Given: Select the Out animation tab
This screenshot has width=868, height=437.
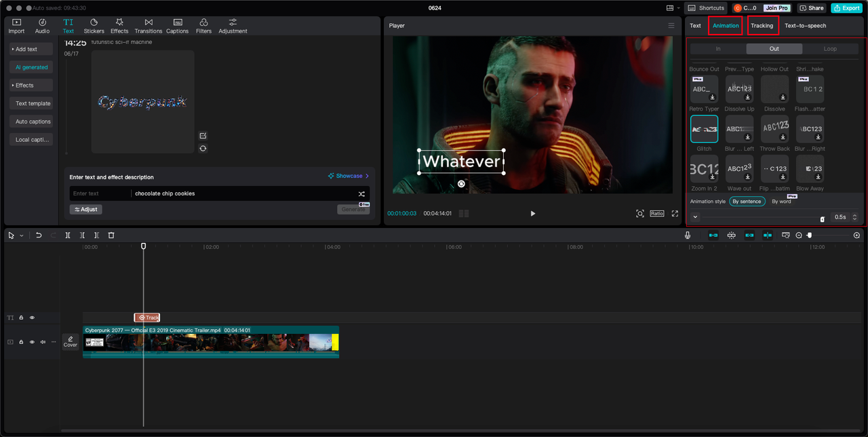Looking at the screenshot, I should tap(774, 49).
